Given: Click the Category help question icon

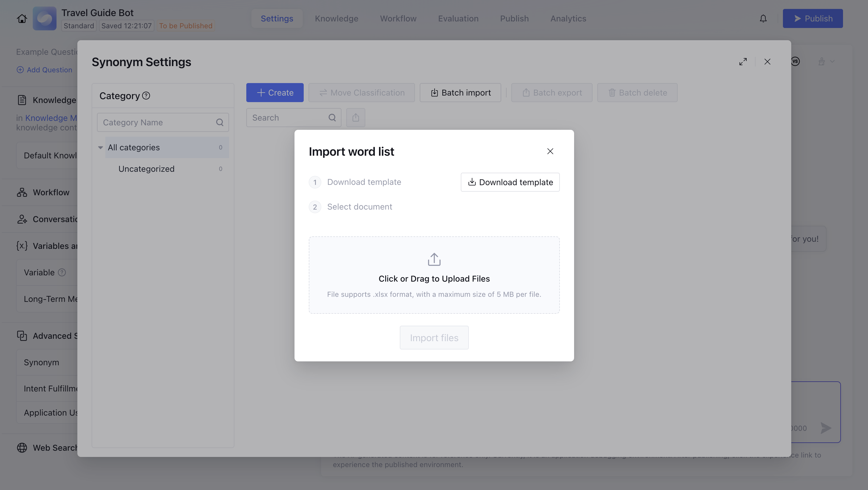Looking at the screenshot, I should [146, 96].
